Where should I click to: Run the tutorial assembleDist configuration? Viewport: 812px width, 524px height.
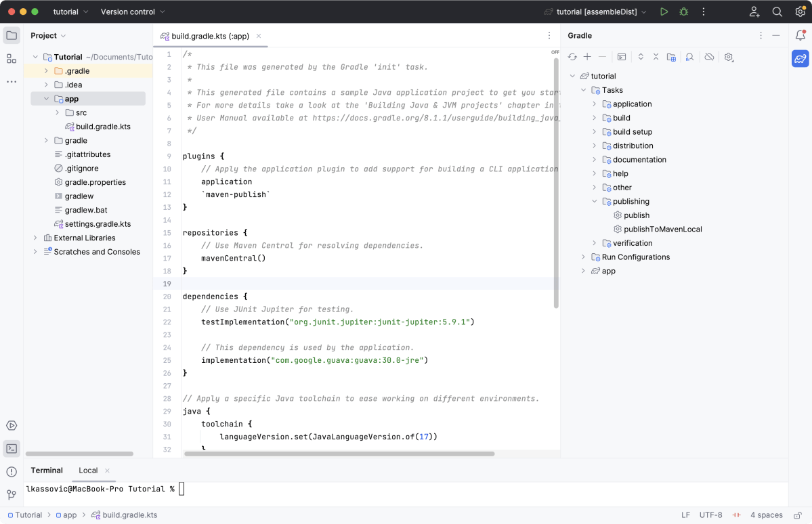[x=664, y=12]
